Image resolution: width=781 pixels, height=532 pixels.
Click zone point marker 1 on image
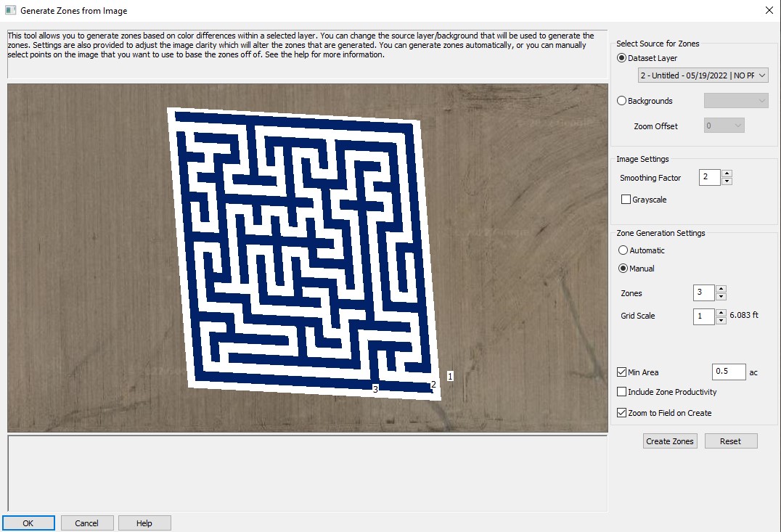[450, 376]
